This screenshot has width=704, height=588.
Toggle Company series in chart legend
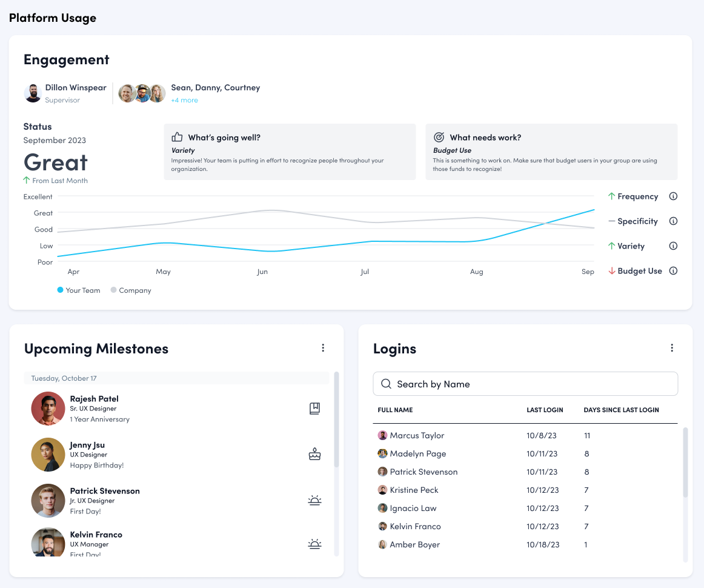131,290
